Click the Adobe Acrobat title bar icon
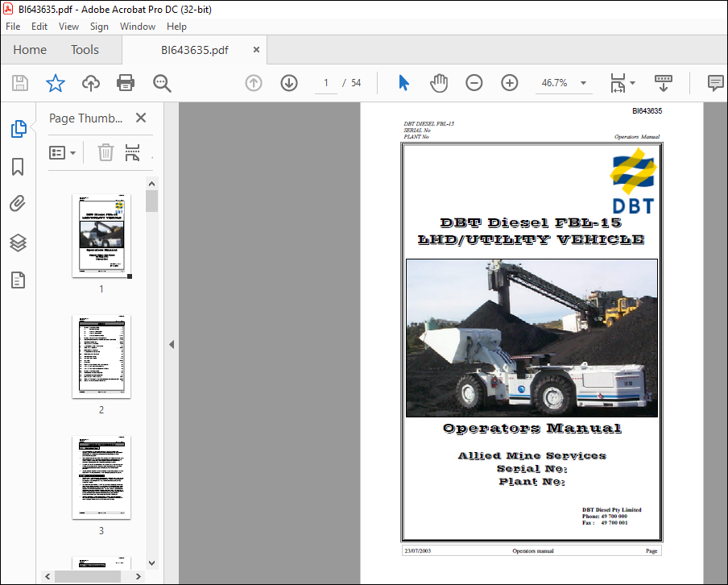Viewport: 728px width, 585px height. pos(8,9)
